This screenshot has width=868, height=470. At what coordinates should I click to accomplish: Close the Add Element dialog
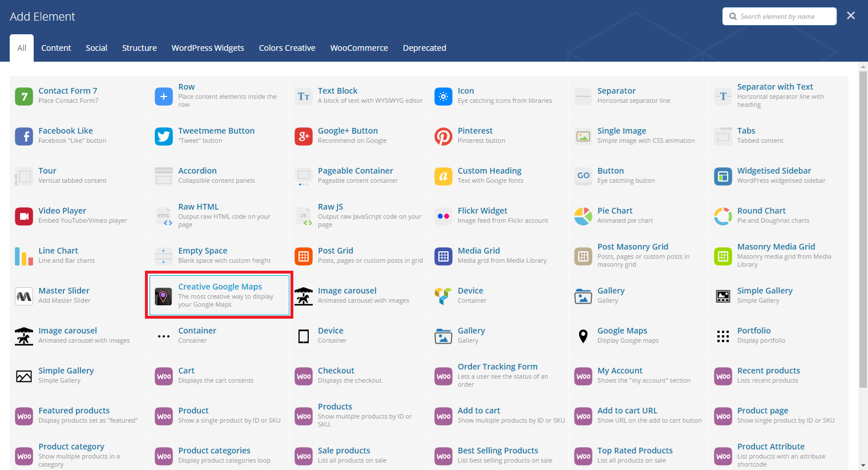(851, 16)
